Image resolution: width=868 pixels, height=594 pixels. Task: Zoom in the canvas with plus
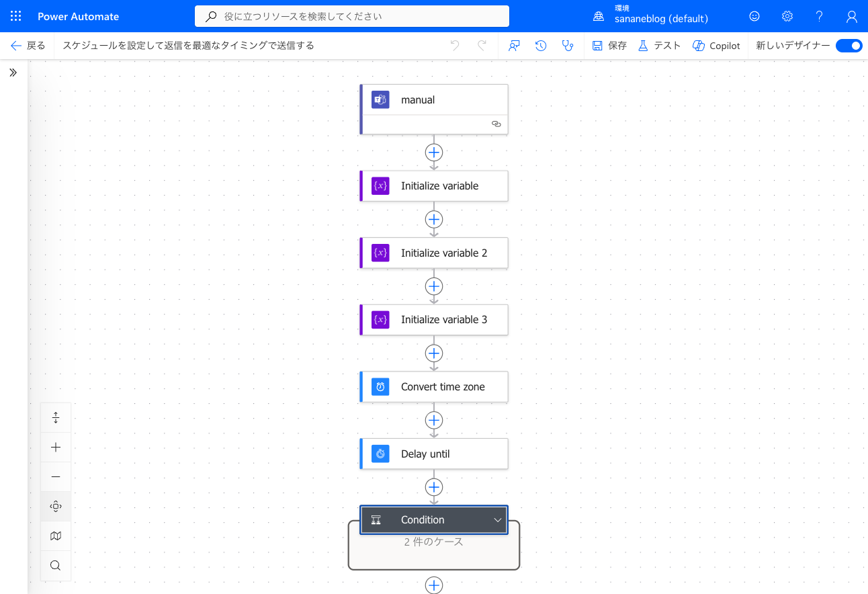(56, 448)
